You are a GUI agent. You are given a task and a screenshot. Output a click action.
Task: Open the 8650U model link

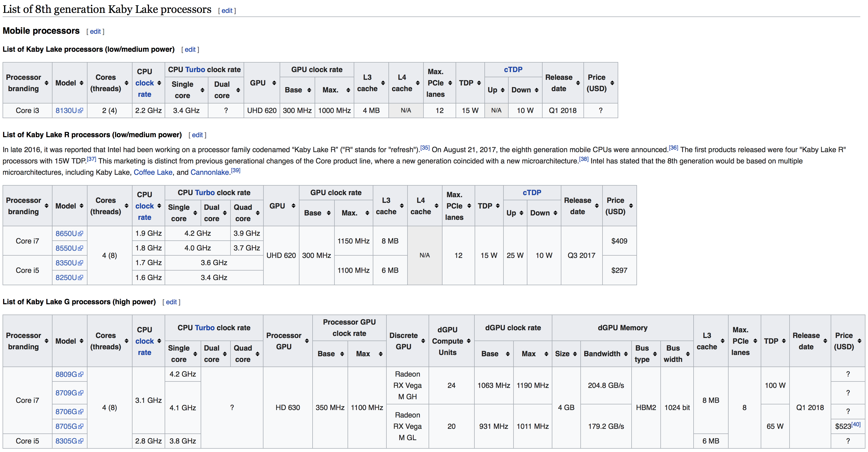(66, 233)
